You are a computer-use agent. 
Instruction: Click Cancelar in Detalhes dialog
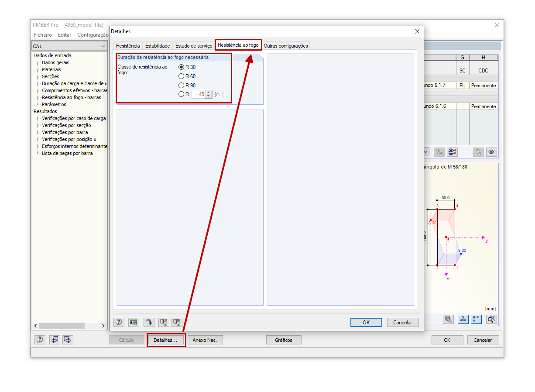pos(403,322)
